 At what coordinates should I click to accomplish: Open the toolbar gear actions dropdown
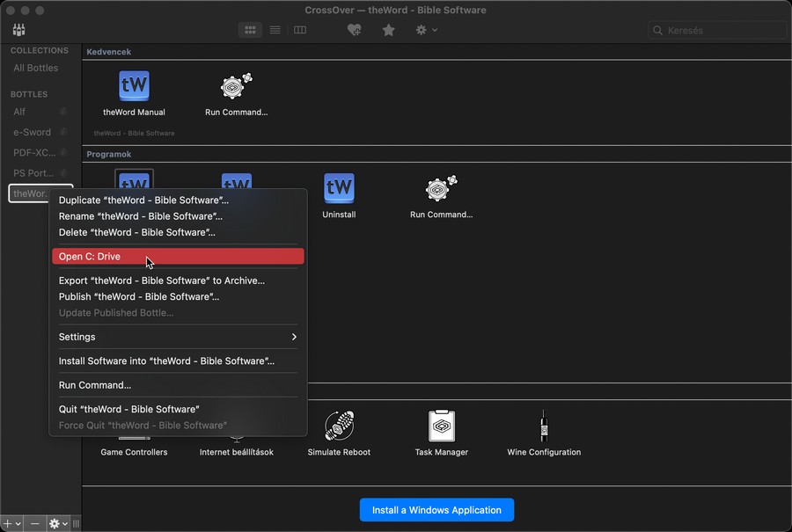click(x=426, y=30)
